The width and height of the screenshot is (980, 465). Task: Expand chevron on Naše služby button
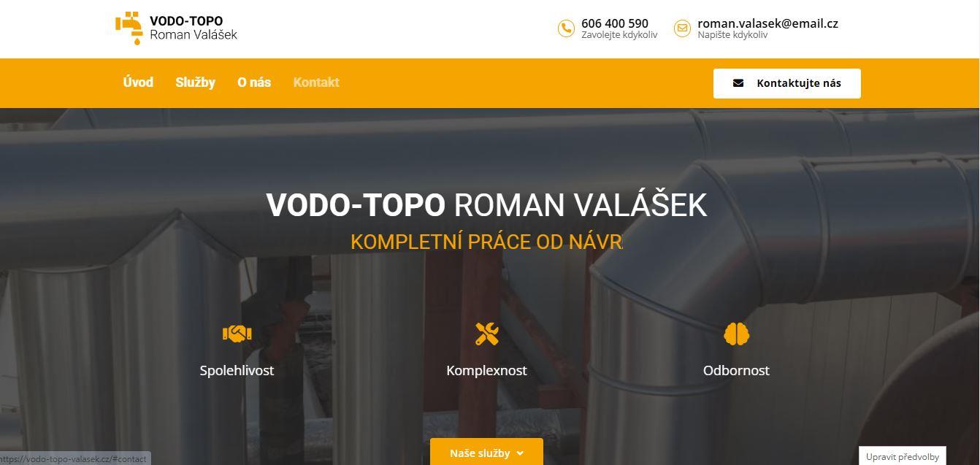click(520, 453)
